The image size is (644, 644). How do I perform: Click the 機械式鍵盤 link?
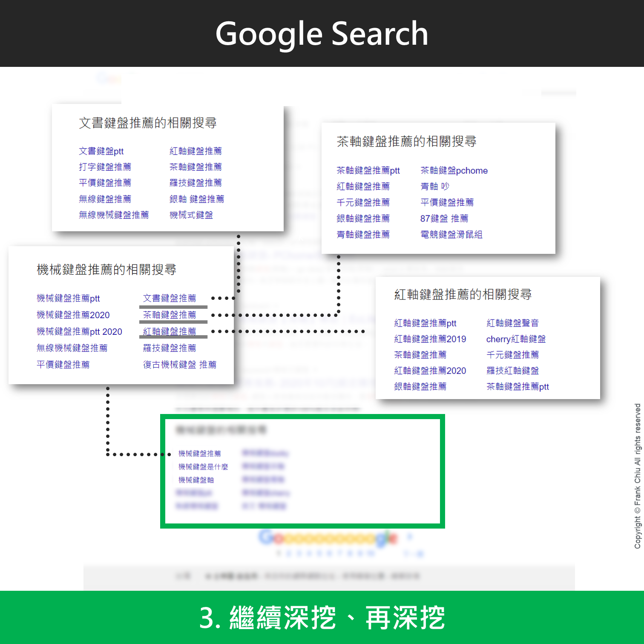tap(191, 215)
